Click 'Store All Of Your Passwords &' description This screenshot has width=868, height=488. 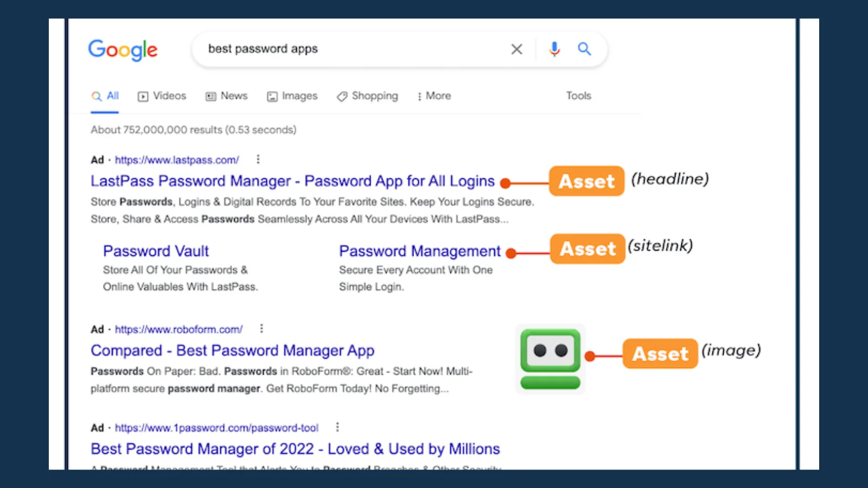[181, 278]
